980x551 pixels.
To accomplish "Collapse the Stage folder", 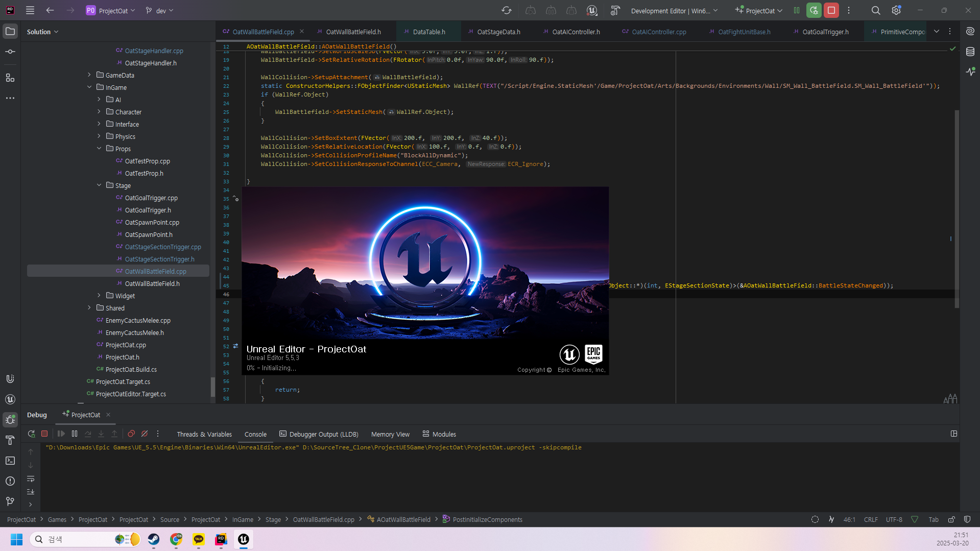I will (x=99, y=185).
